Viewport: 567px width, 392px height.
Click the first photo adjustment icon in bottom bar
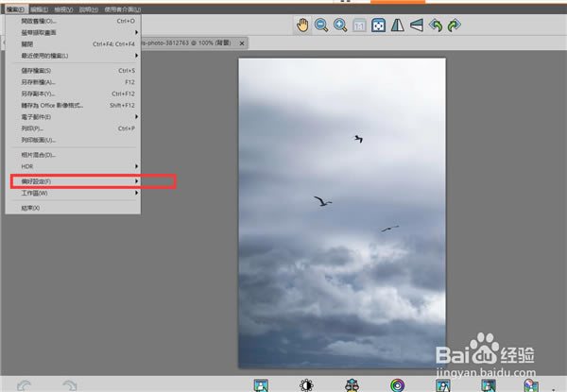pos(261,385)
